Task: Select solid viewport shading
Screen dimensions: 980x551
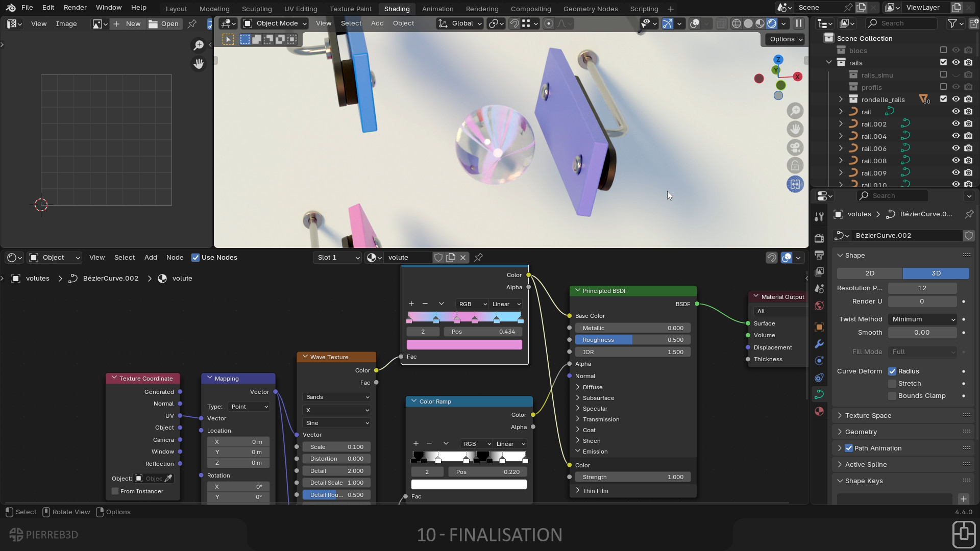Action: click(x=748, y=23)
